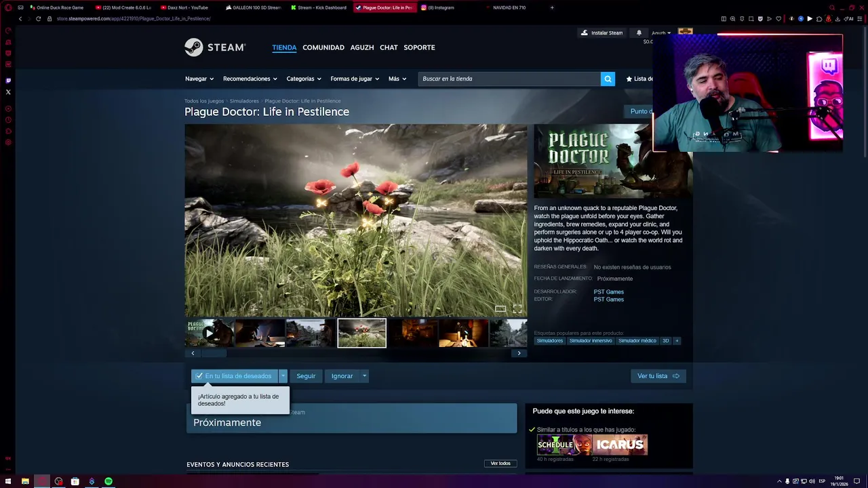Click the 'Simulador inmersivo' tag
868x488 pixels.
tap(591, 340)
